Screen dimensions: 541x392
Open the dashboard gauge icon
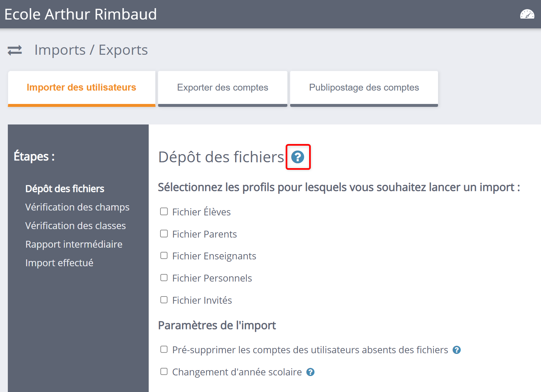tap(527, 14)
